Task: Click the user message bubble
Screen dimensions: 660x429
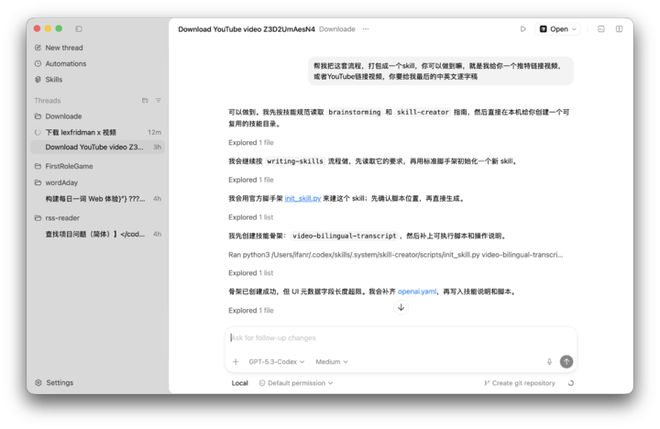Action: (441, 71)
